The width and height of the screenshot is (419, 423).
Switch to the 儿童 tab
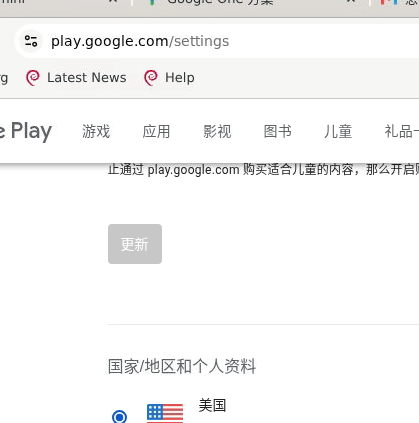pyautogui.click(x=338, y=131)
